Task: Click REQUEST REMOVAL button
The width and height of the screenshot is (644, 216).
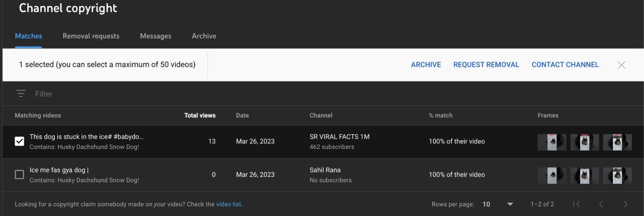Action: coord(486,64)
